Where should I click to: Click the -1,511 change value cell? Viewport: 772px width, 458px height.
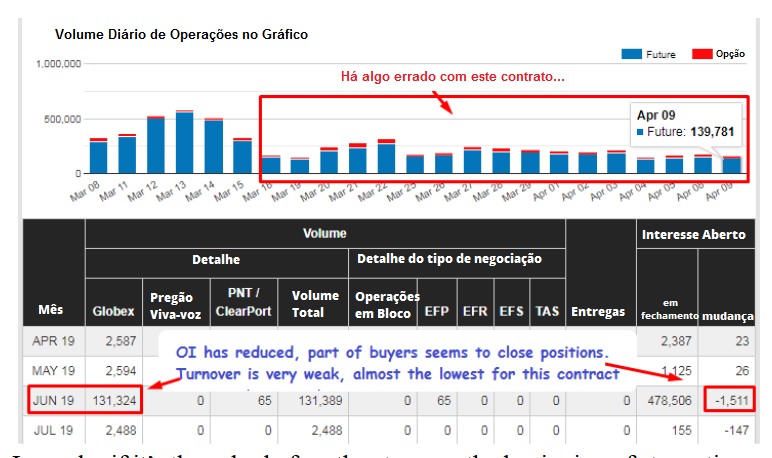726,401
